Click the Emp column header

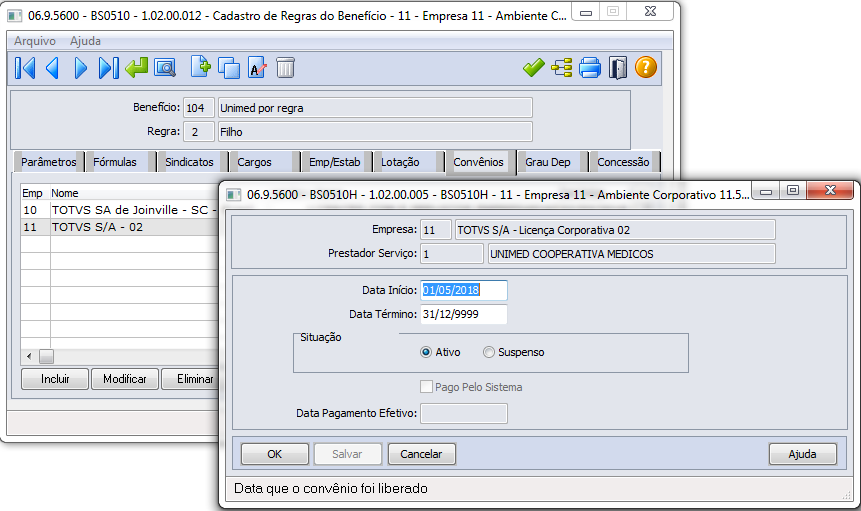tap(35, 193)
